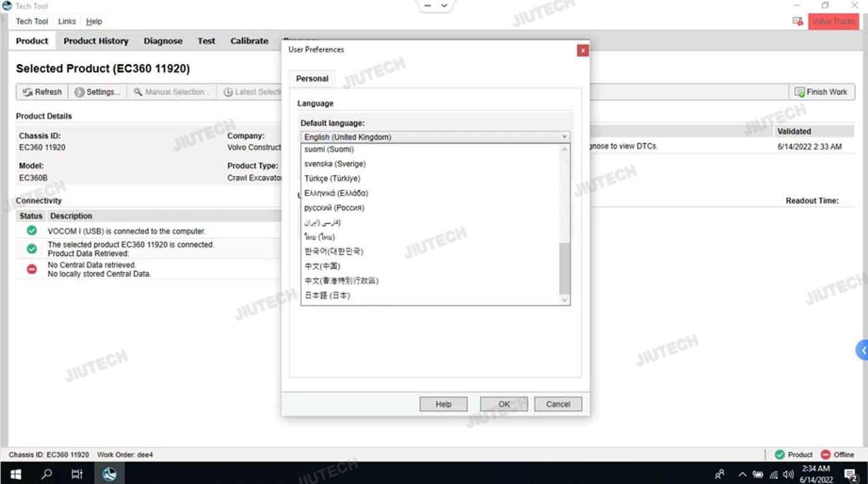868x484 pixels.
Task: Click the Tech Tool taskbar icon
Action: pos(109,474)
